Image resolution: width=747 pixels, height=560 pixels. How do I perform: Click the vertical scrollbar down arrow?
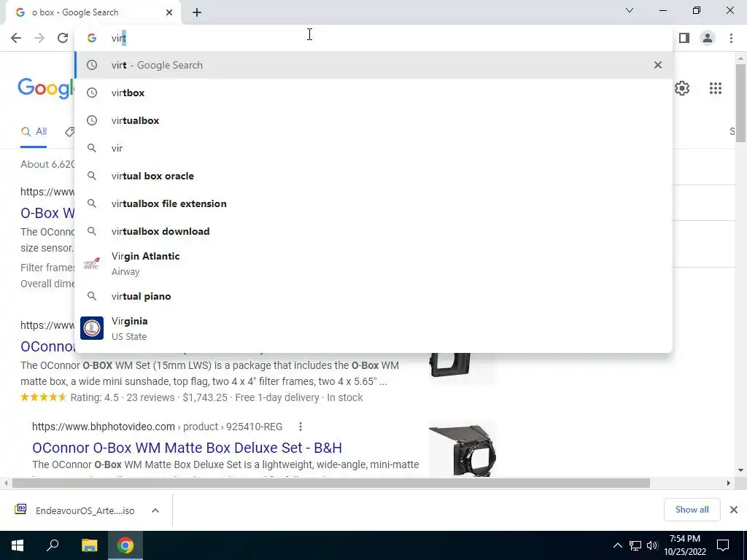pyautogui.click(x=740, y=470)
